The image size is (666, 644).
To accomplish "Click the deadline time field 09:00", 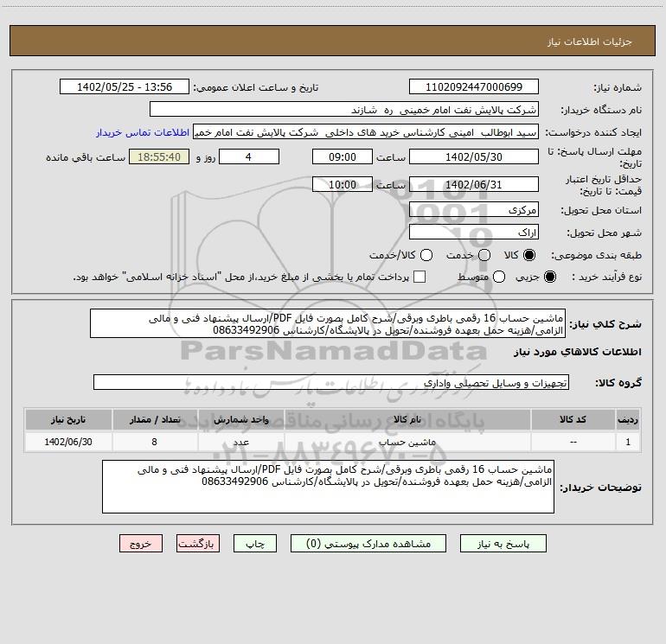I will [x=343, y=156].
